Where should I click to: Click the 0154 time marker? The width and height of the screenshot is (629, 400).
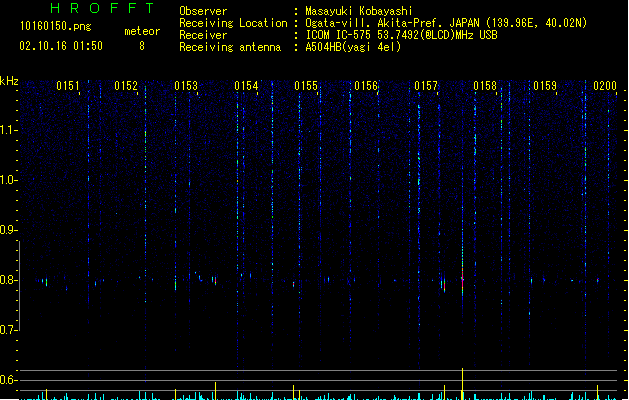(246, 86)
